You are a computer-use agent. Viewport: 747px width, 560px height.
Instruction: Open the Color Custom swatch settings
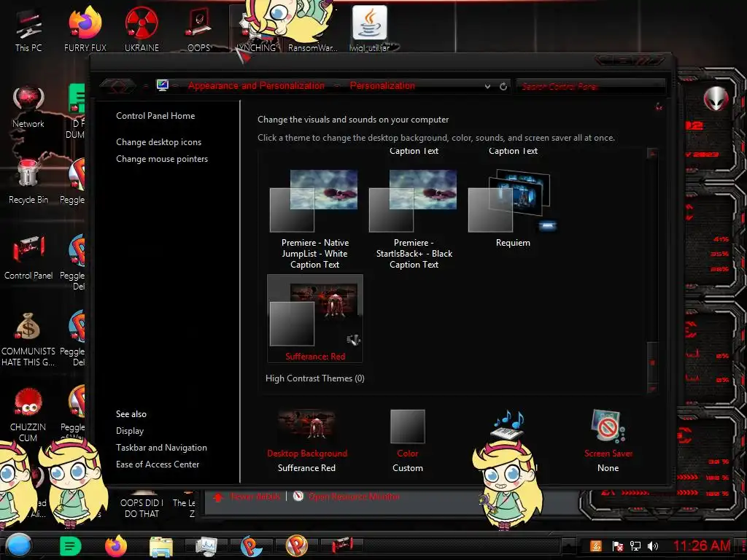[x=407, y=441]
